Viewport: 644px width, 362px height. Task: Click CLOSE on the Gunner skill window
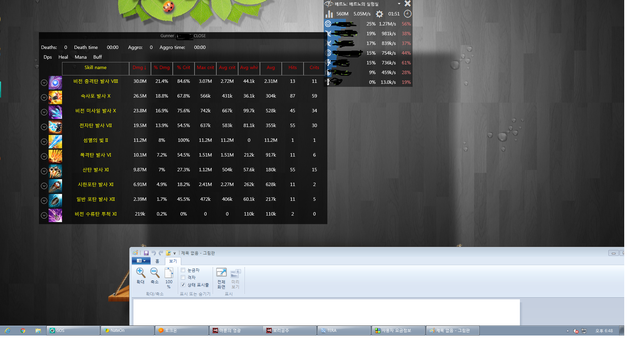point(200,36)
